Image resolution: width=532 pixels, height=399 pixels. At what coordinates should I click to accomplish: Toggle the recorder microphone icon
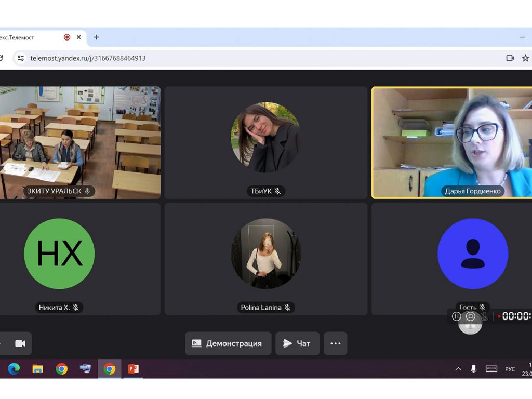(x=485, y=316)
